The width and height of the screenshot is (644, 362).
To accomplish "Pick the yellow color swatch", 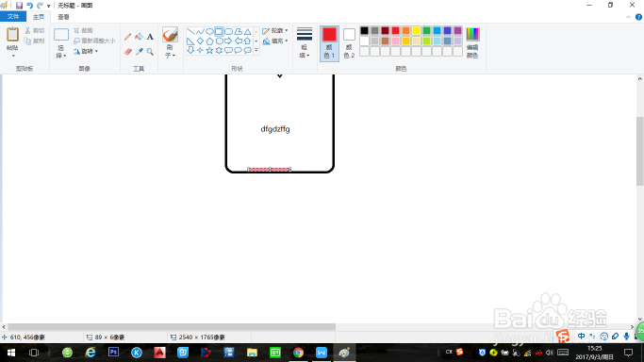I will click(x=416, y=30).
